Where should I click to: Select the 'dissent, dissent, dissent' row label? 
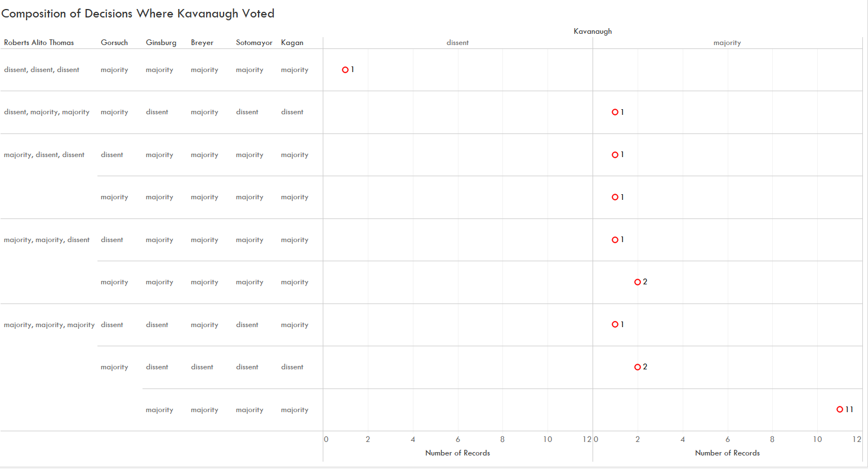[x=42, y=70]
